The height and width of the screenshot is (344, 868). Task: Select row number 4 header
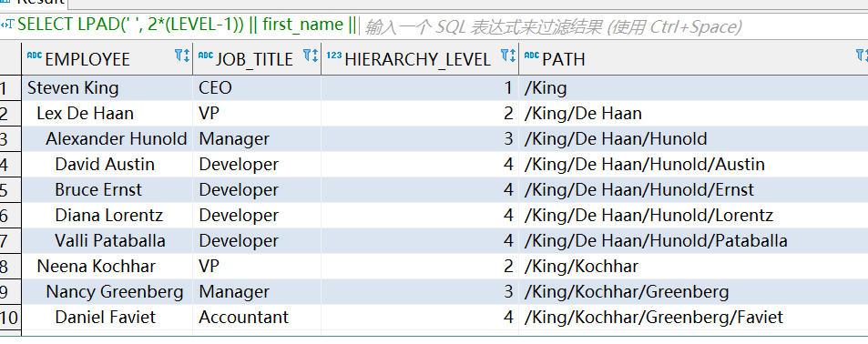(11, 164)
